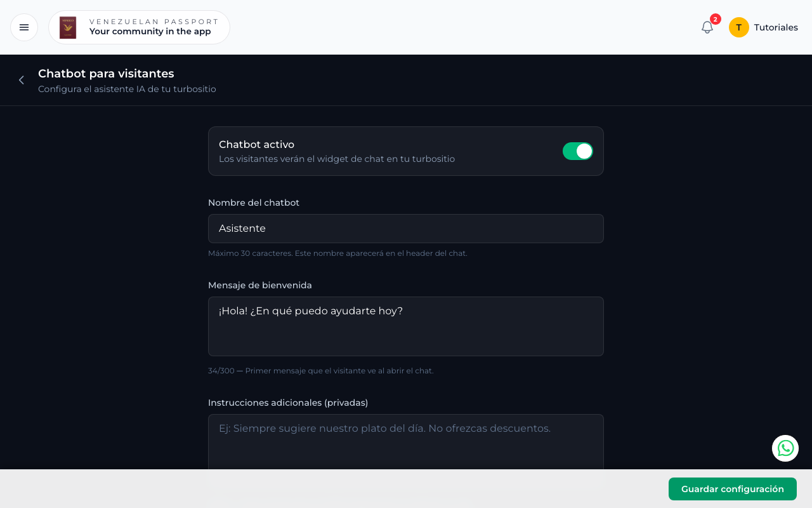The width and height of the screenshot is (812, 508).
Task: Click the Chatbot activo label
Action: tap(256, 145)
